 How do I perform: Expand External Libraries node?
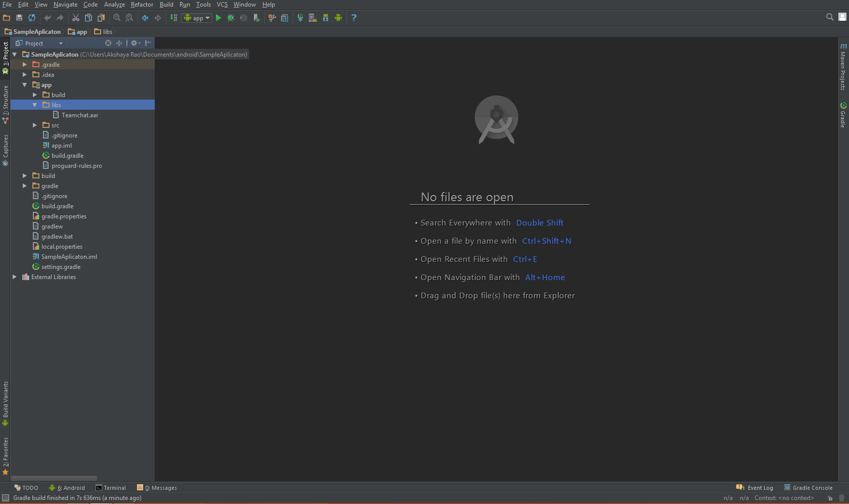[x=15, y=277]
